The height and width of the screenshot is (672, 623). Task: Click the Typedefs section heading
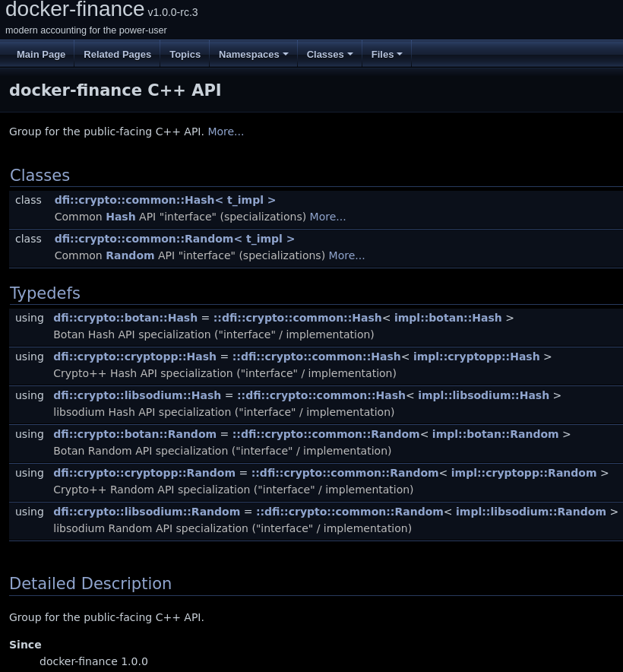[x=45, y=293]
